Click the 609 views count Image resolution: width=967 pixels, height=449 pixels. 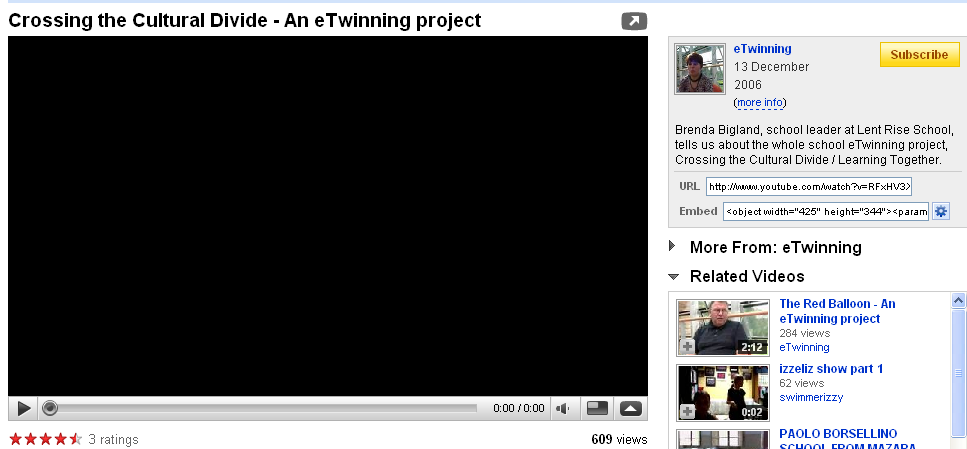pos(619,440)
